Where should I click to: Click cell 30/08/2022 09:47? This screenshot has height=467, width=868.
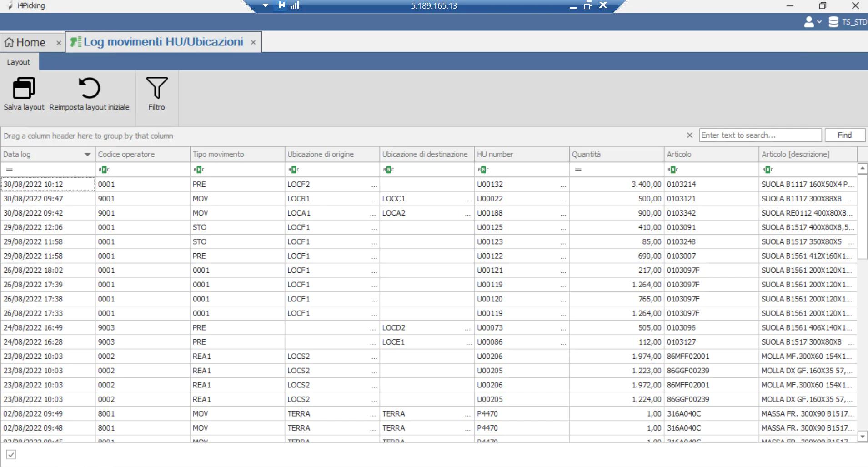click(x=48, y=199)
